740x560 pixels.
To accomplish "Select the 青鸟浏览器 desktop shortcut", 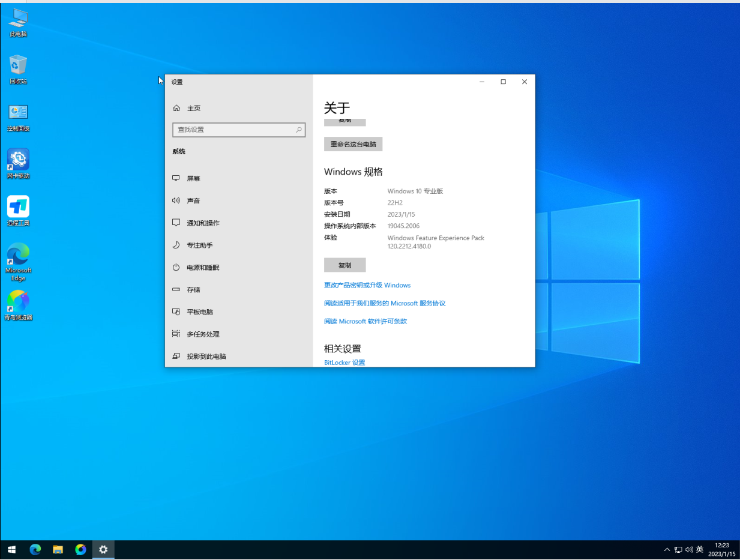I will point(18,305).
